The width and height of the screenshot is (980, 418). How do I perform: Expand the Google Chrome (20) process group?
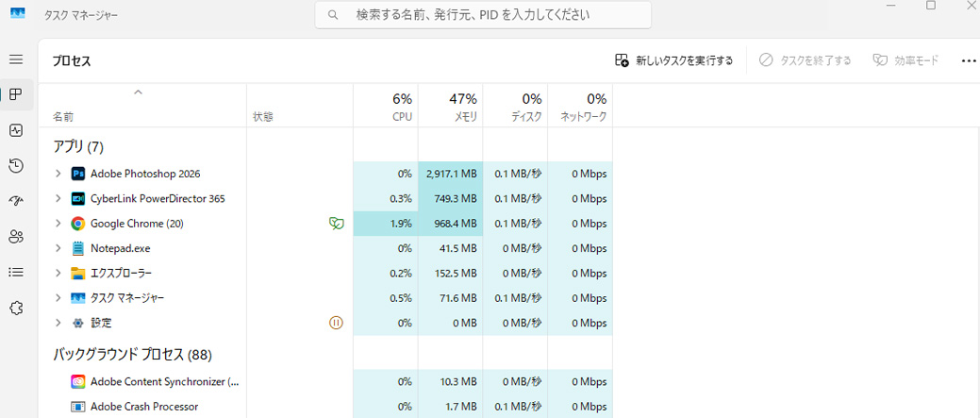(58, 224)
